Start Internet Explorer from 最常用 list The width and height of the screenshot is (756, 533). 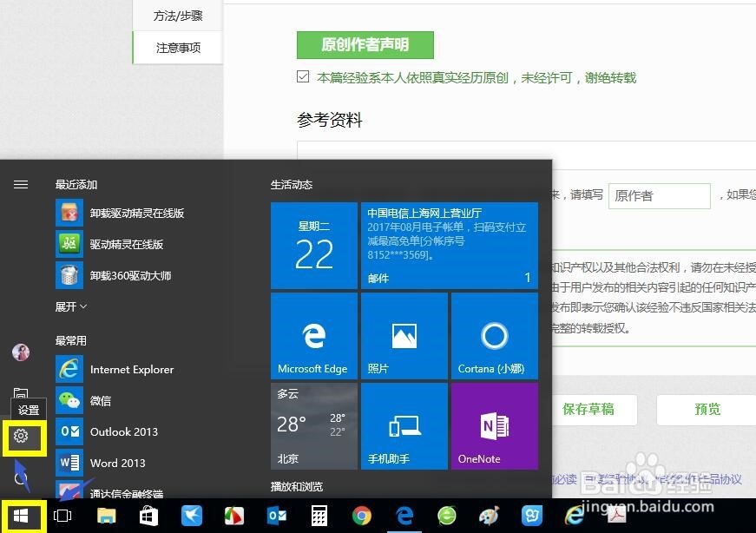(134, 369)
